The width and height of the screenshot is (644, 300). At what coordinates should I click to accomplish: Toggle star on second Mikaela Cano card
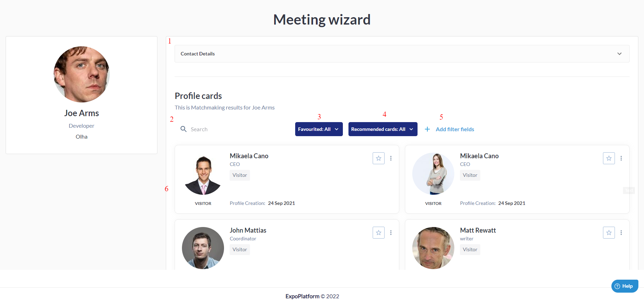[609, 158]
